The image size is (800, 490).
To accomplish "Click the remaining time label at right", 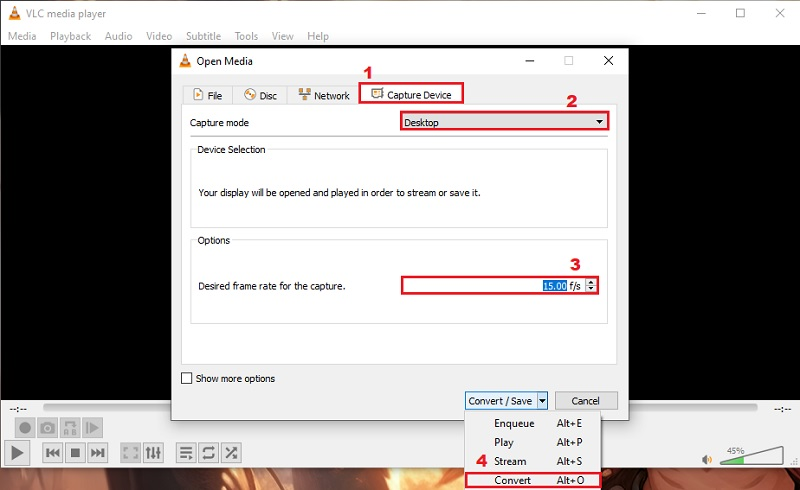I will [x=782, y=408].
